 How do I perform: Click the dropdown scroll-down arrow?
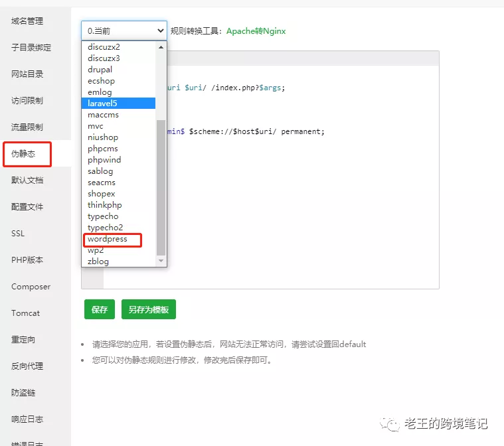click(161, 261)
